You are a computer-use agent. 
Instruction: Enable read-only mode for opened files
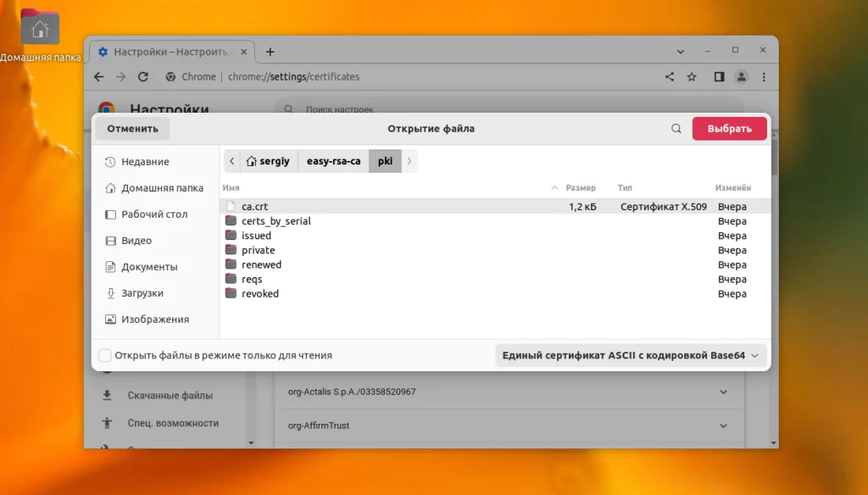(105, 356)
